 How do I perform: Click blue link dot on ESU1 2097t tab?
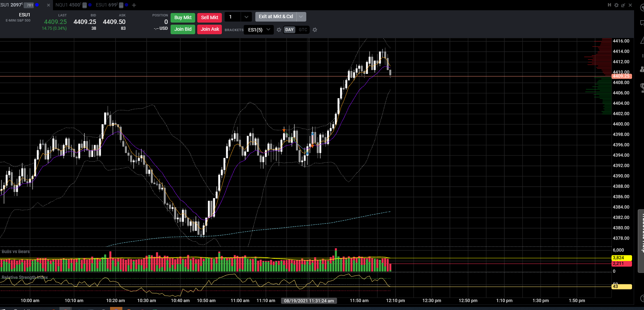click(x=37, y=5)
